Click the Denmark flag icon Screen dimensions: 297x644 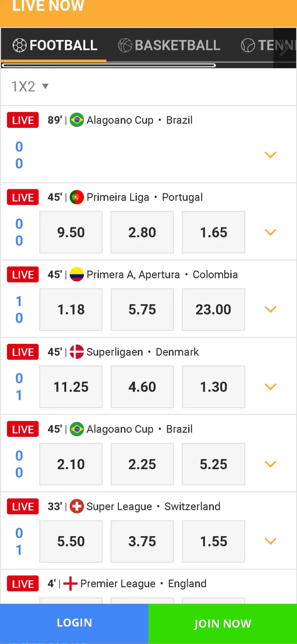click(77, 352)
